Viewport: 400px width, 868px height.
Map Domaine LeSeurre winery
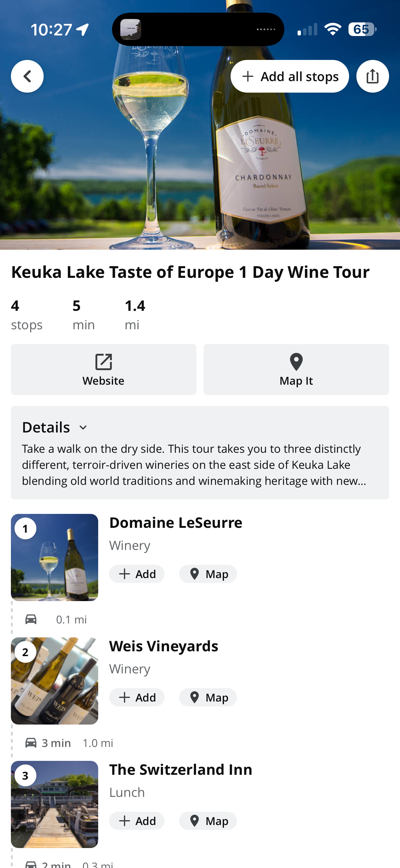tap(208, 574)
